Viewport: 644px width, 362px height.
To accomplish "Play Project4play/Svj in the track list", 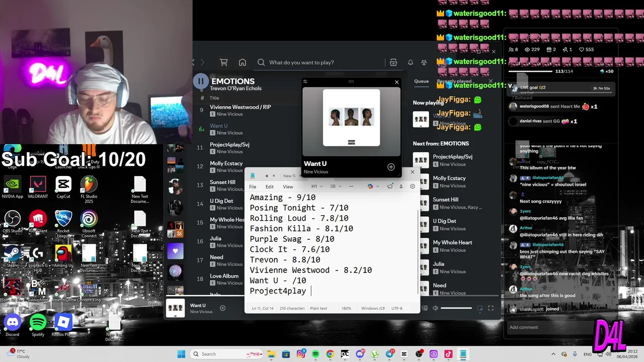I will click(x=229, y=145).
